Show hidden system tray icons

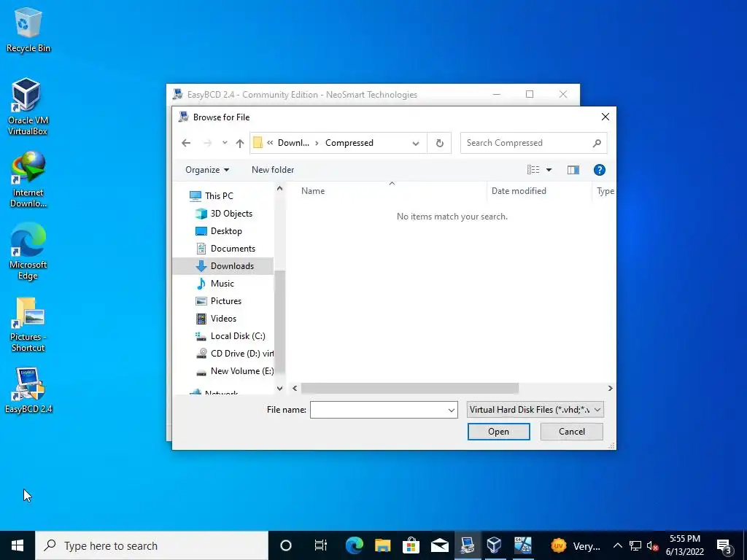pyautogui.click(x=617, y=545)
